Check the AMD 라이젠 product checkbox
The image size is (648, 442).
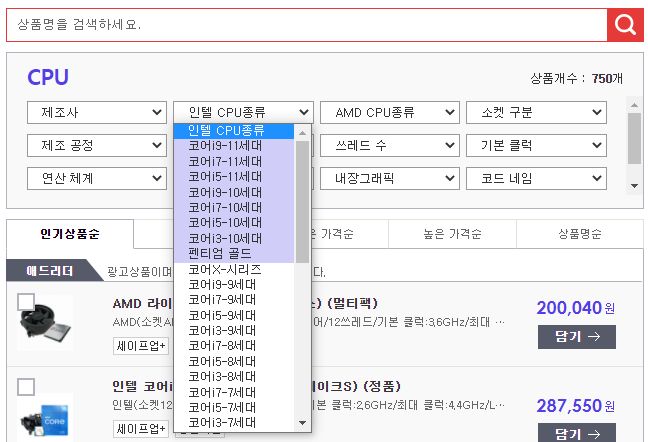coord(26,302)
